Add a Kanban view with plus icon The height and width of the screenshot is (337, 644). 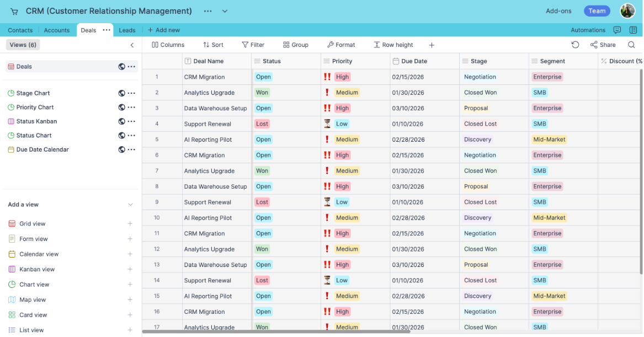pos(130,269)
